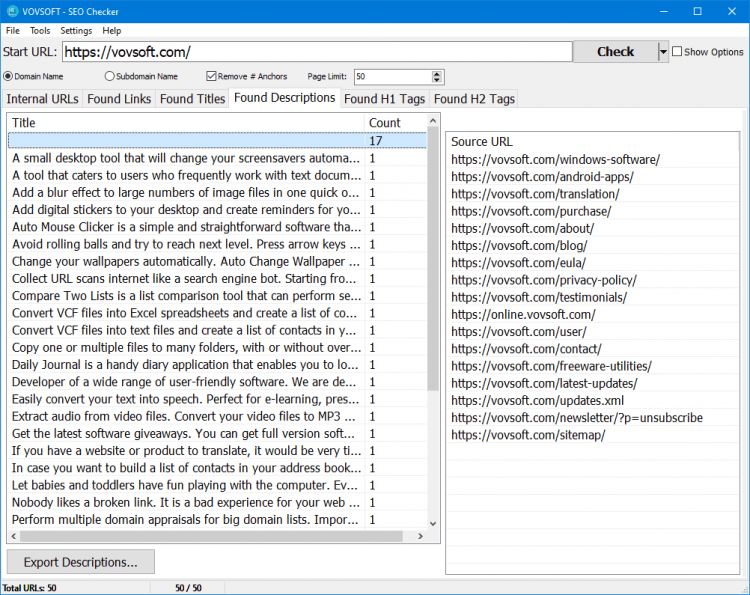Select the row 'Developer of a wide range'
750x595 pixels.
(217, 382)
